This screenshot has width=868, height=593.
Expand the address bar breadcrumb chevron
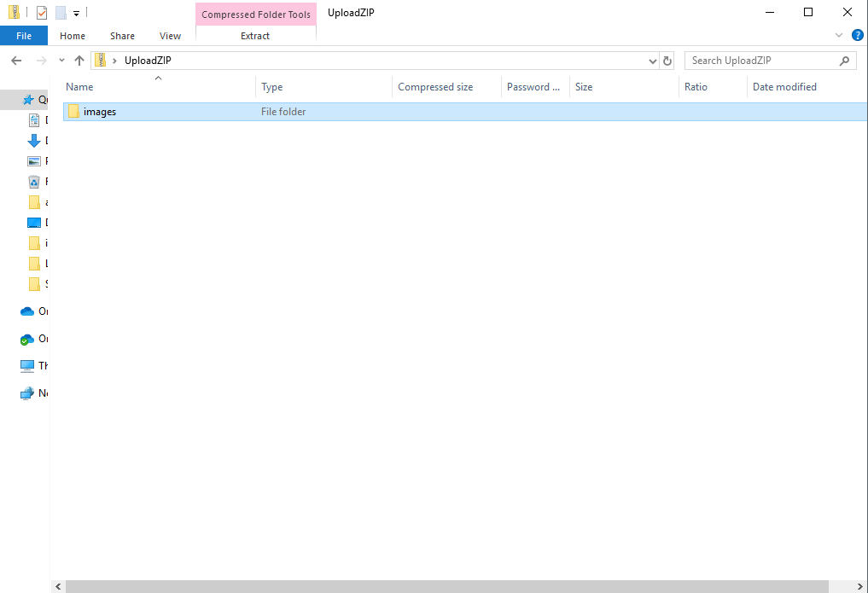click(114, 61)
